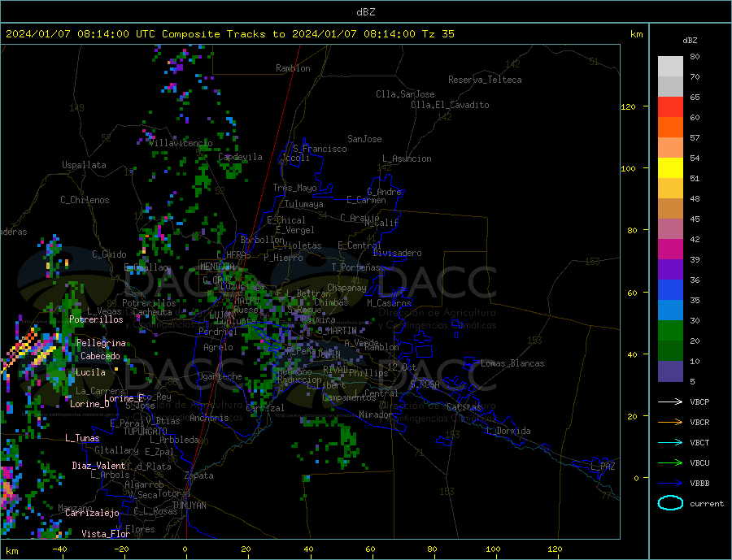Click the Villavicencio map label
Screen dimensions: 732x560
(x=181, y=143)
